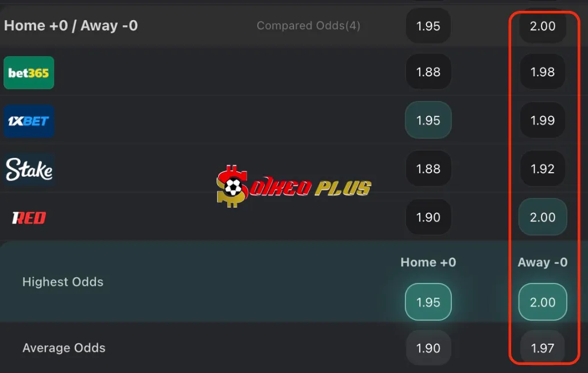Click the bet365 bookmaker logo
Screen dimensions: 588x373
29,72
